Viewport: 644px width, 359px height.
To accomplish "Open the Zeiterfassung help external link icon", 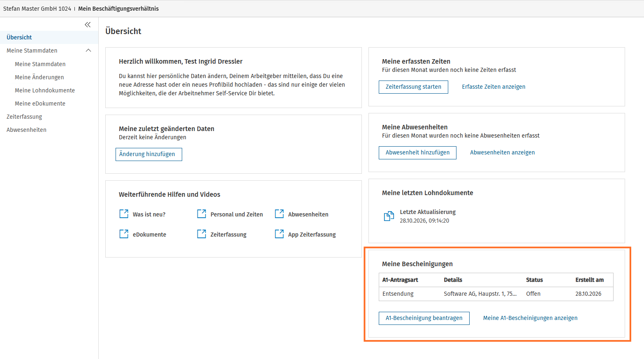I will point(202,234).
